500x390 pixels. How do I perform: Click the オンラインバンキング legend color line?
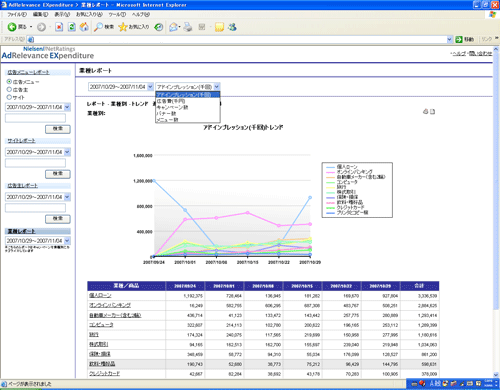click(x=330, y=172)
